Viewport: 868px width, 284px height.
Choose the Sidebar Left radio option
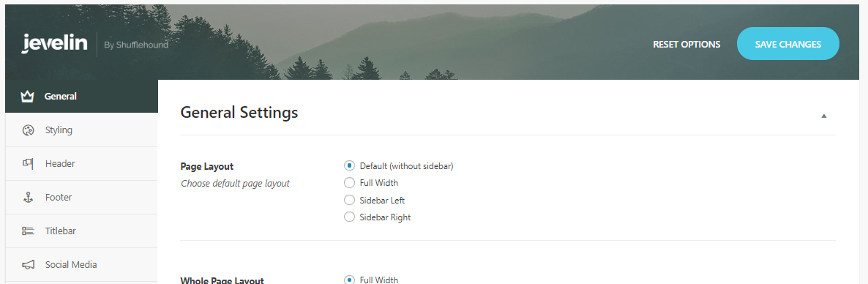349,200
